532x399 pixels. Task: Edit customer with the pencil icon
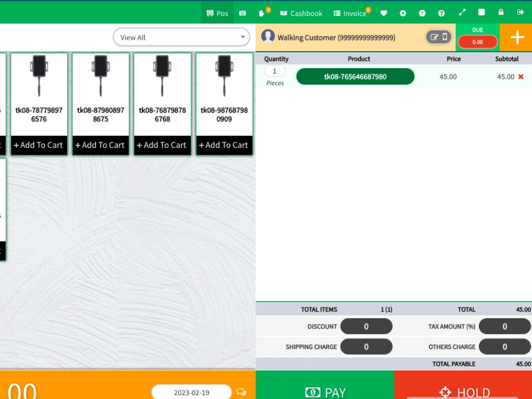click(434, 37)
